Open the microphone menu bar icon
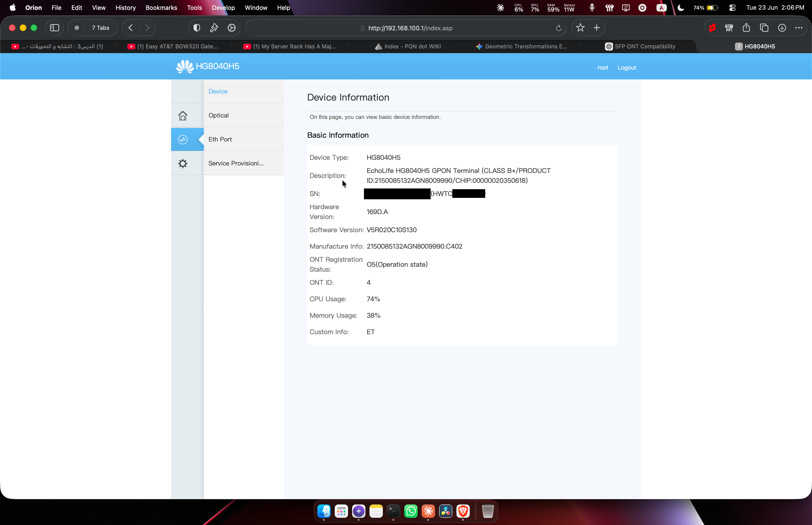812x525 pixels. pyautogui.click(x=592, y=8)
